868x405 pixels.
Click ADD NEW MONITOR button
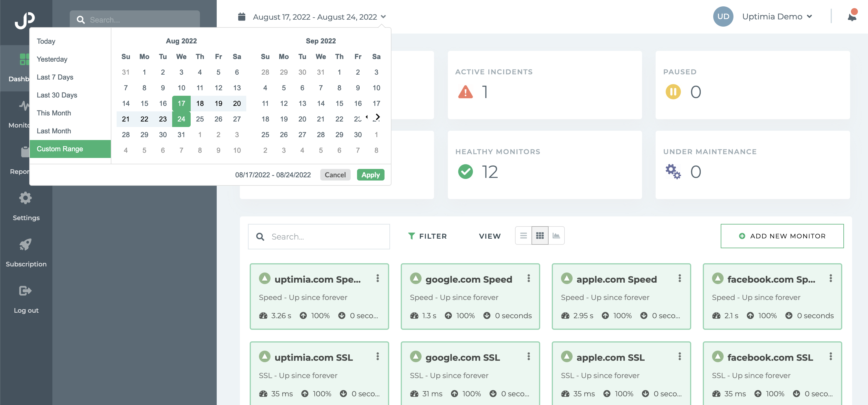(x=782, y=236)
